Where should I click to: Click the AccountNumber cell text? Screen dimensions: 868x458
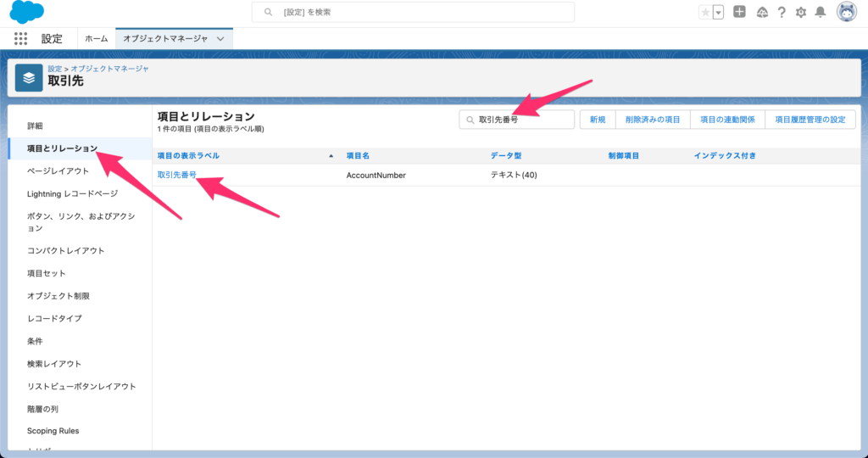(376, 175)
